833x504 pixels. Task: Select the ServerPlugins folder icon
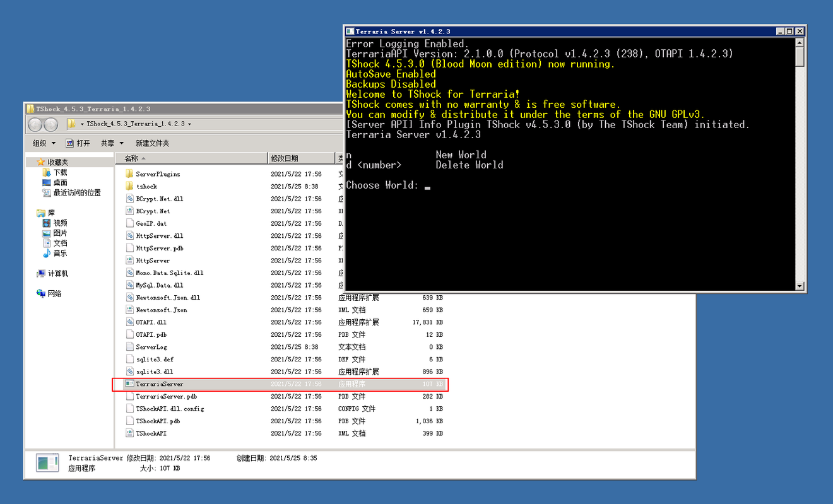pos(129,173)
